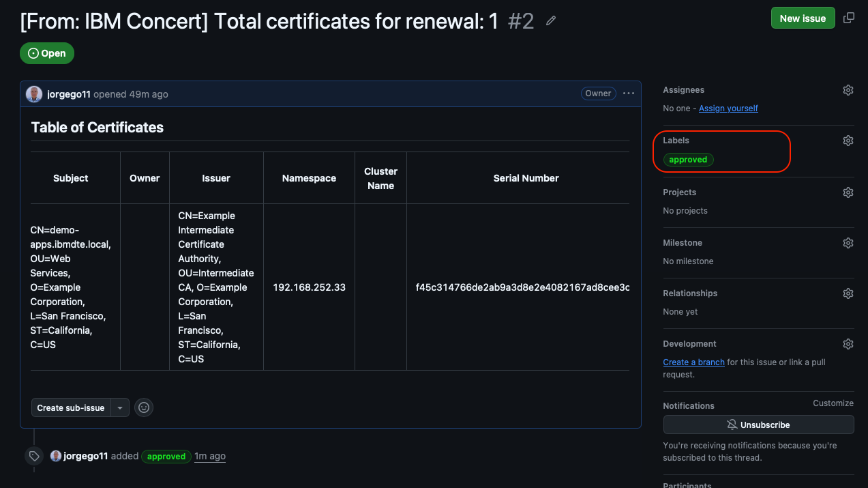Click the New issue button
This screenshot has height=488, width=868.
[803, 18]
